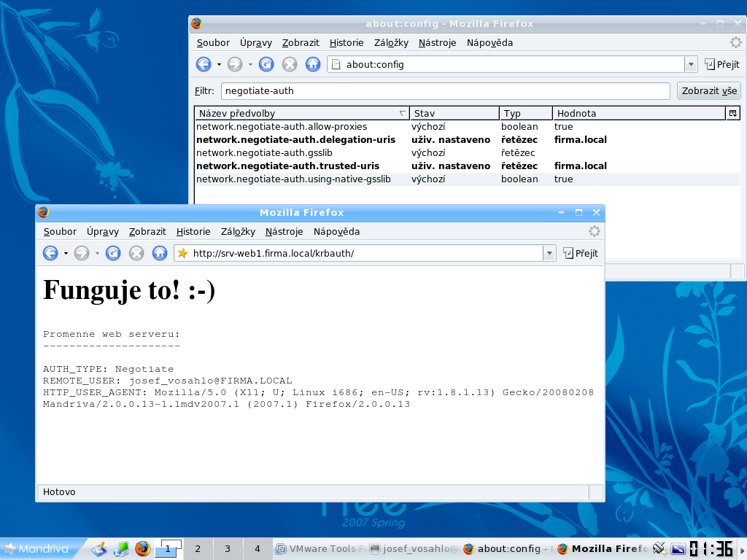
Task: Open Soubor menu in about:config window
Action: 213,43
